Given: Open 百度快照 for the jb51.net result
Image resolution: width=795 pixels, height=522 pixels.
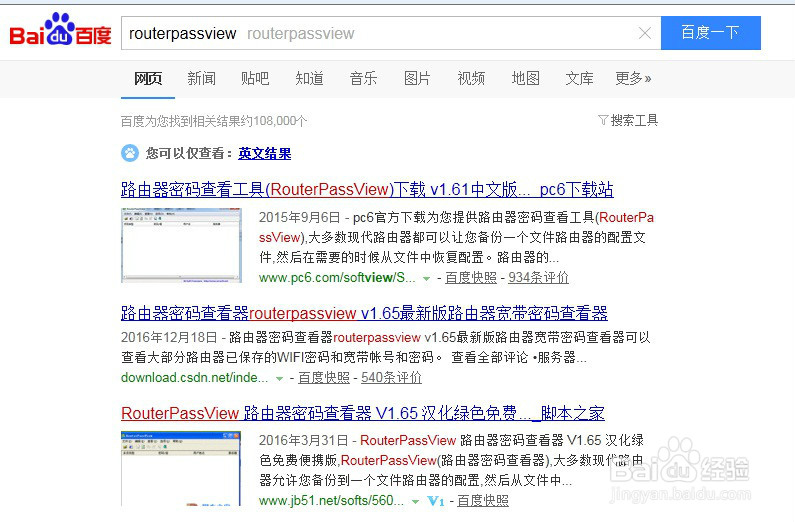Looking at the screenshot, I should tap(483, 501).
